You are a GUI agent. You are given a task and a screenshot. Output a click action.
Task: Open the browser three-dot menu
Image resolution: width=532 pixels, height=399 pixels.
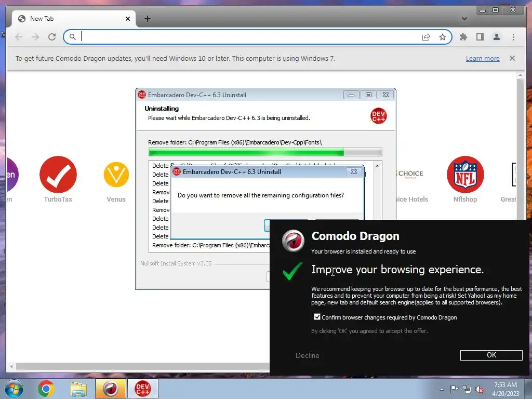[x=513, y=37]
